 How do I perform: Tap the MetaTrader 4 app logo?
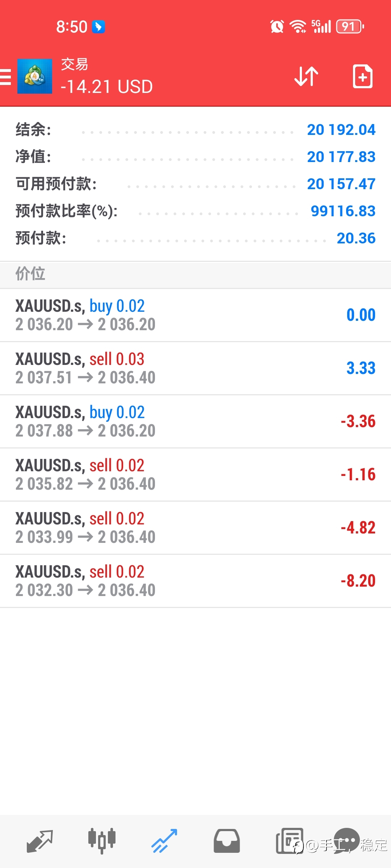point(35,76)
